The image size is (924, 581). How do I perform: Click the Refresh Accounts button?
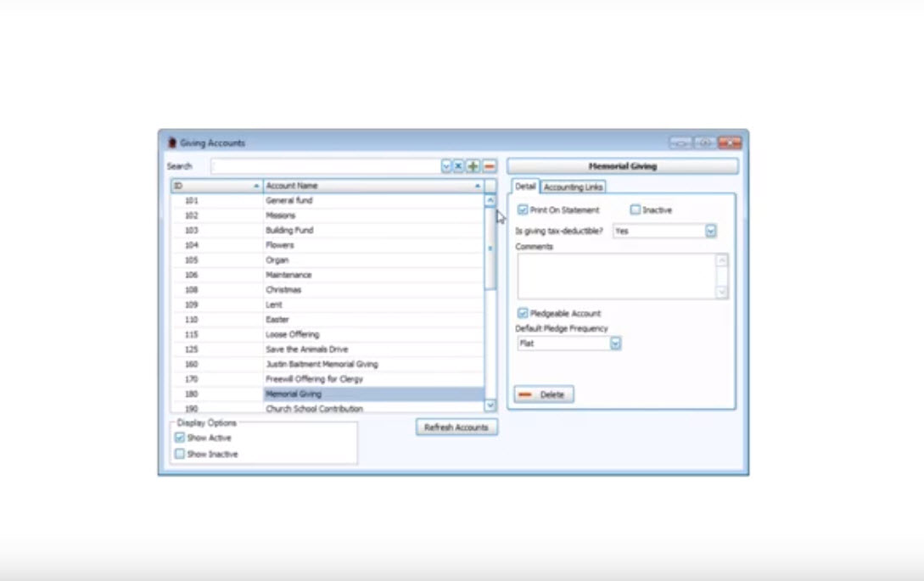click(456, 427)
